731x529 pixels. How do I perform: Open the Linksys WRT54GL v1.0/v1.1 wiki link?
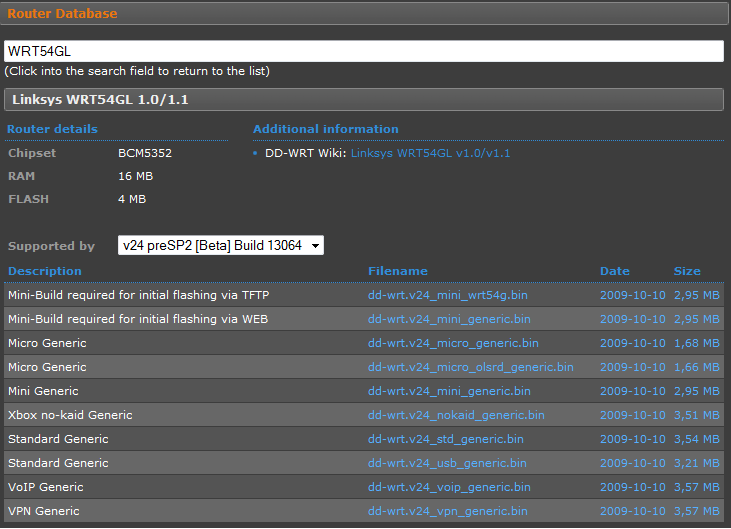(x=430, y=153)
